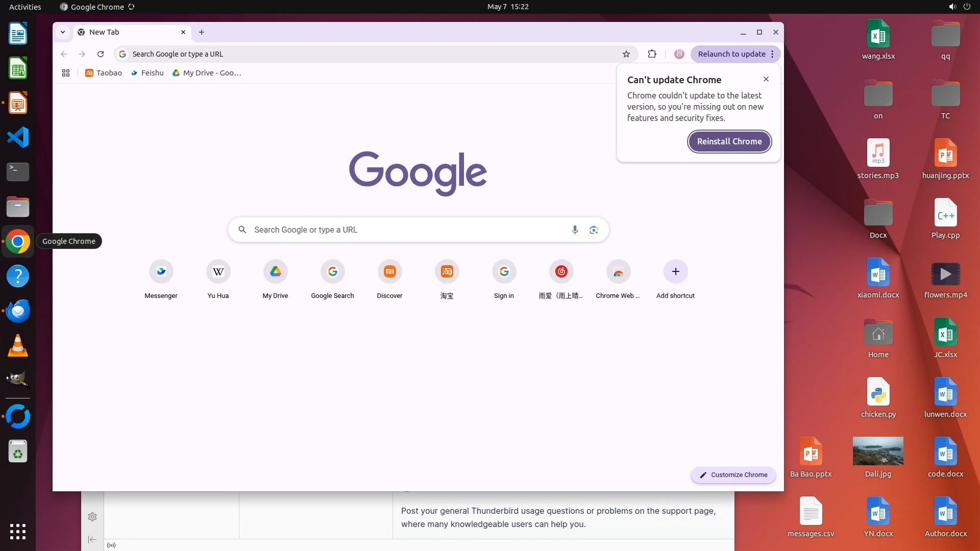
Task: Bookmark this tab with the star icon
Action: point(626,54)
